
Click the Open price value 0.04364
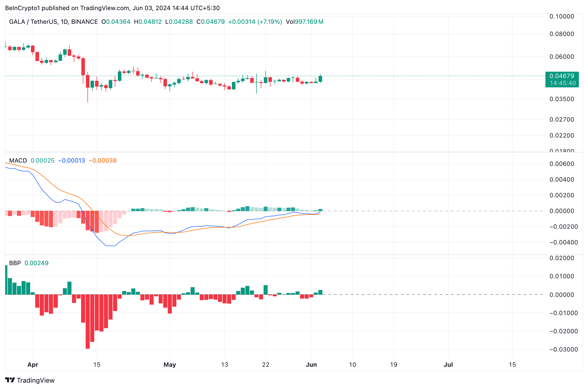tap(118, 22)
